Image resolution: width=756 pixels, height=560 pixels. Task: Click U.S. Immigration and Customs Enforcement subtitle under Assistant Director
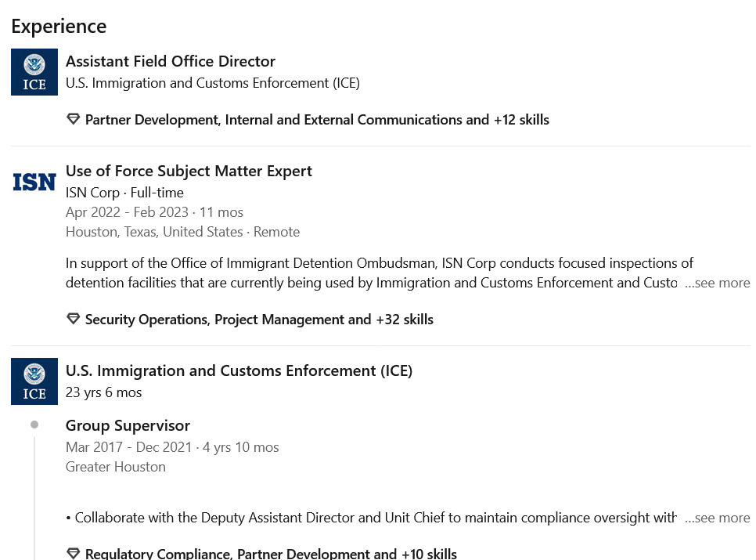pyautogui.click(x=213, y=83)
